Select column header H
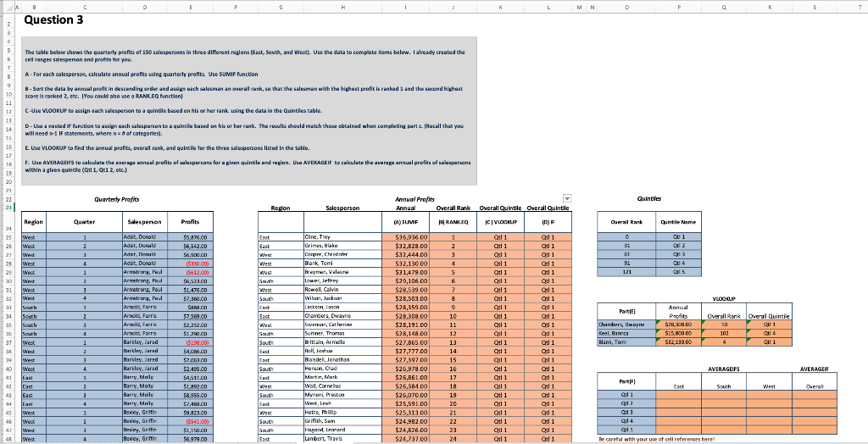This screenshot has width=868, height=444. coord(342,7)
